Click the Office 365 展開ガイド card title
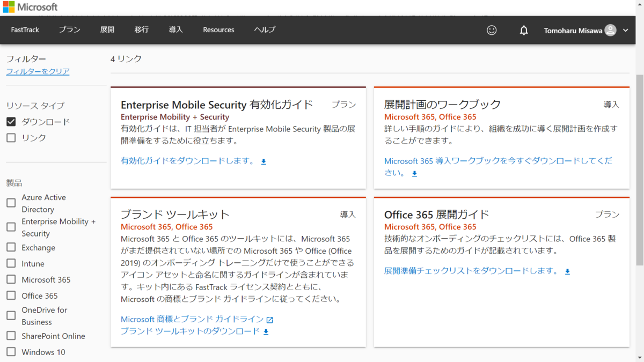The width and height of the screenshot is (644, 362). (x=436, y=215)
